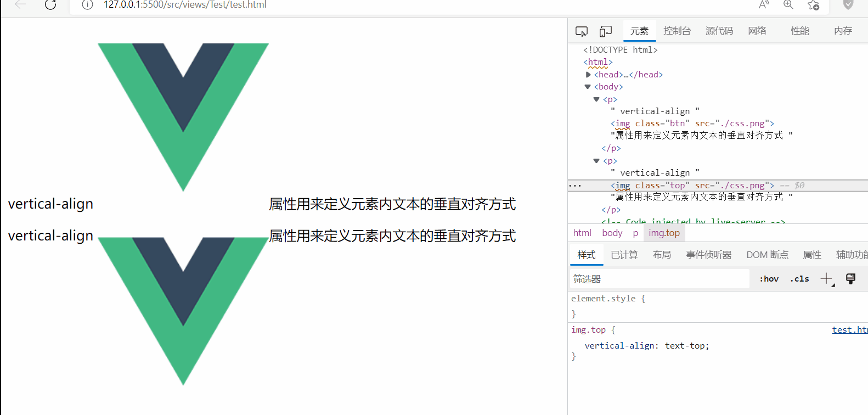Screen dimensions: 868x415
Task: Select the DOM 断点 pane tab
Action: coord(768,255)
